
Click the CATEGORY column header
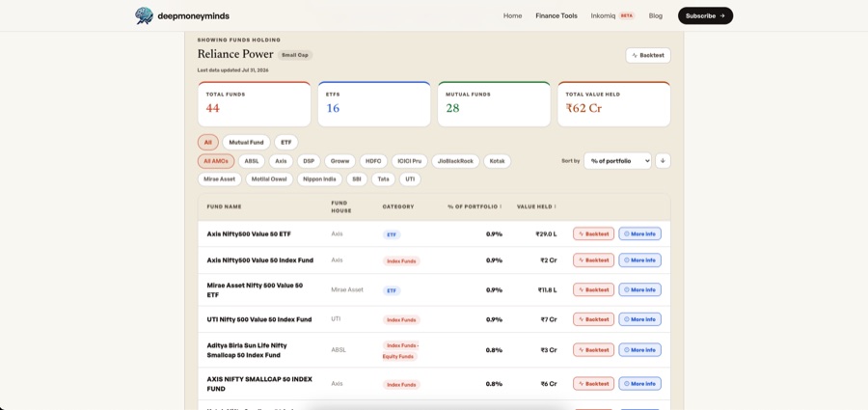tap(398, 206)
